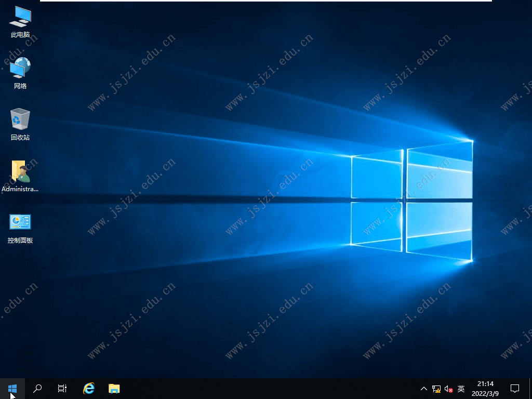The height and width of the screenshot is (399, 532).
Task: Open clock and date 2022/3/9 flyout
Action: click(485, 389)
